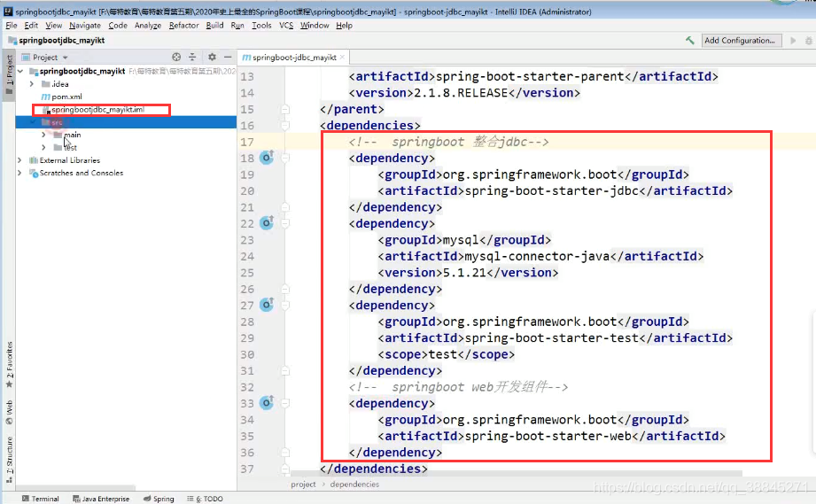Open the Analyze menu
The image size is (816, 504).
pyautogui.click(x=148, y=25)
